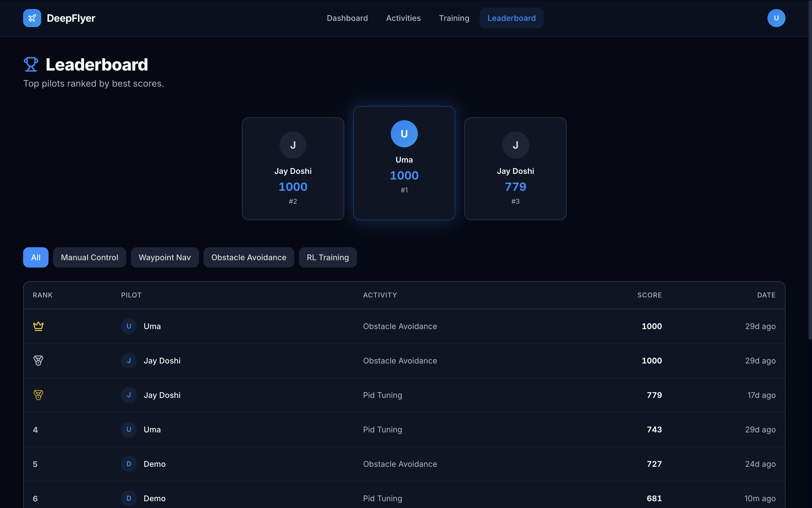This screenshot has height=508, width=812.
Task: Click pilot name Jay Doshi in the 1000 score row
Action: pyautogui.click(x=162, y=361)
